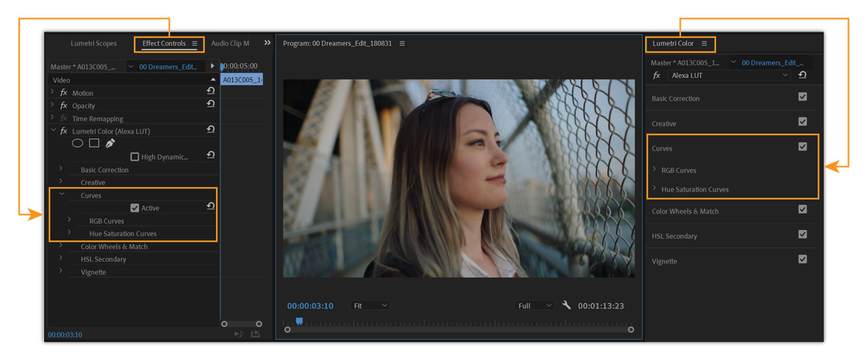The width and height of the screenshot is (868, 361).
Task: Collapse the Curves group in Effect Controls
Action: (62, 194)
